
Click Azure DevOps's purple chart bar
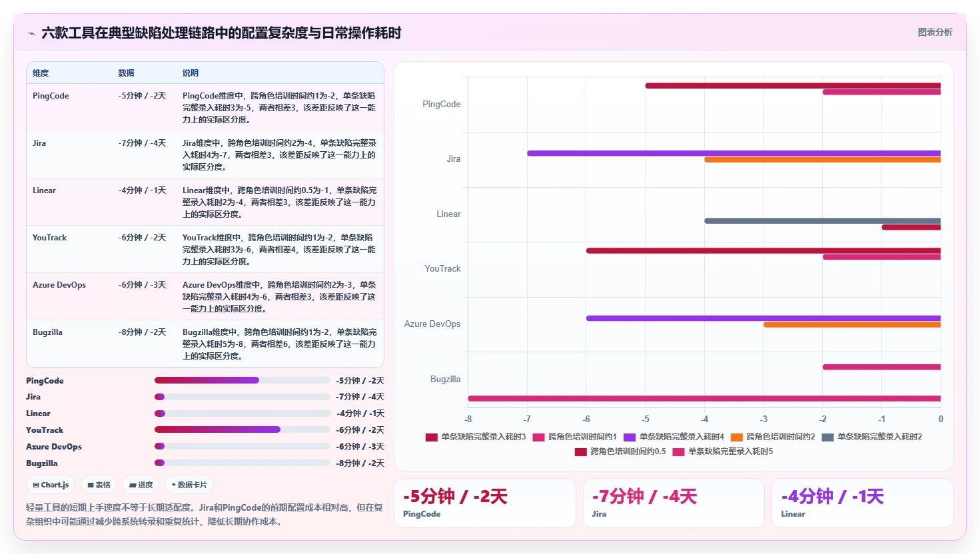pyautogui.click(x=763, y=318)
